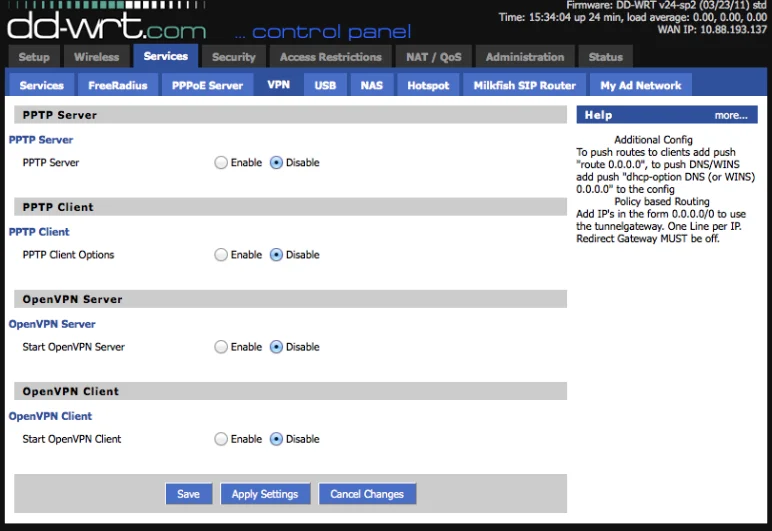This screenshot has height=531, width=772.
Task: Open the Milkfish SIP Router sub-tab
Action: (525, 85)
